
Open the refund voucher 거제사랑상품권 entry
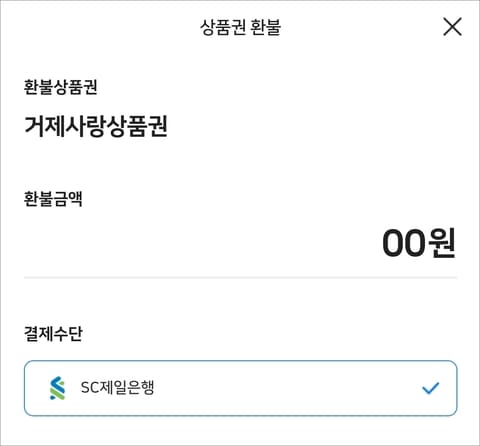[96, 126]
